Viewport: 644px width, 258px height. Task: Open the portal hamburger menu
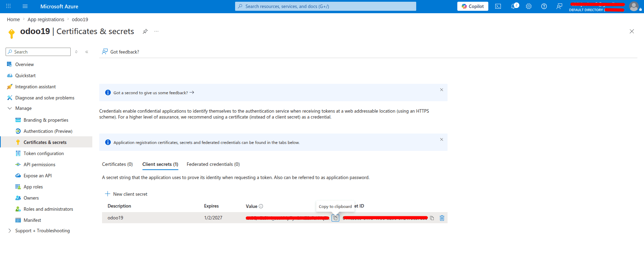pyautogui.click(x=25, y=6)
